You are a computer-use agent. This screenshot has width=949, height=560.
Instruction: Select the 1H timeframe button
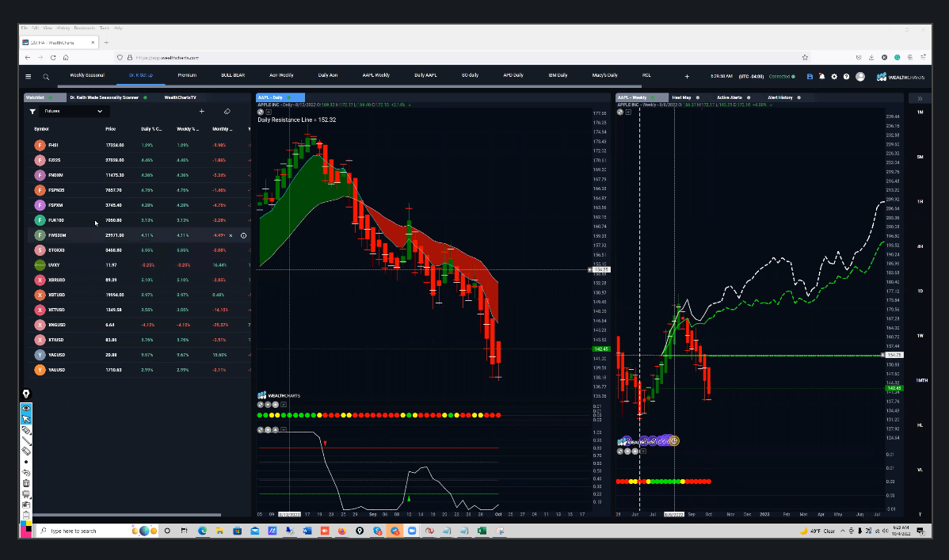point(920,202)
